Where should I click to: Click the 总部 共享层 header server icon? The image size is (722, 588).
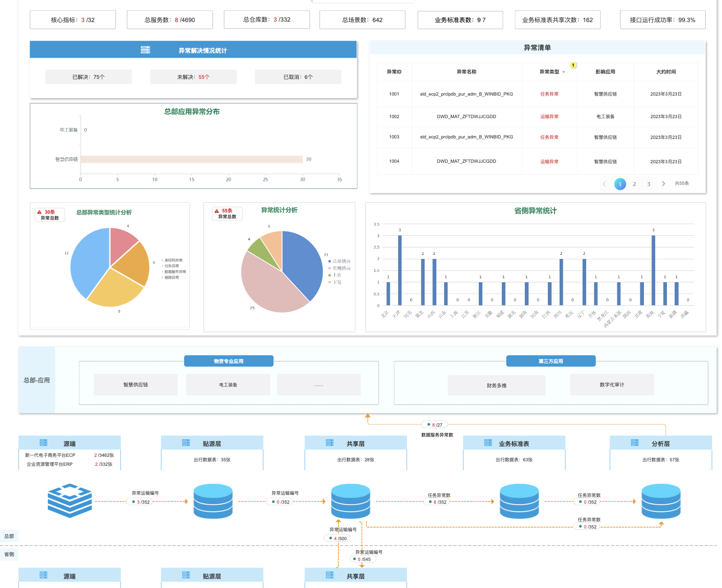[x=329, y=443]
